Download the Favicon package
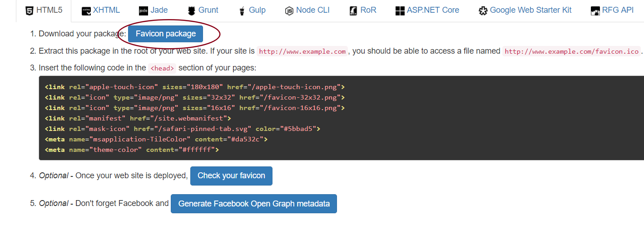The image size is (644, 226). (x=165, y=34)
